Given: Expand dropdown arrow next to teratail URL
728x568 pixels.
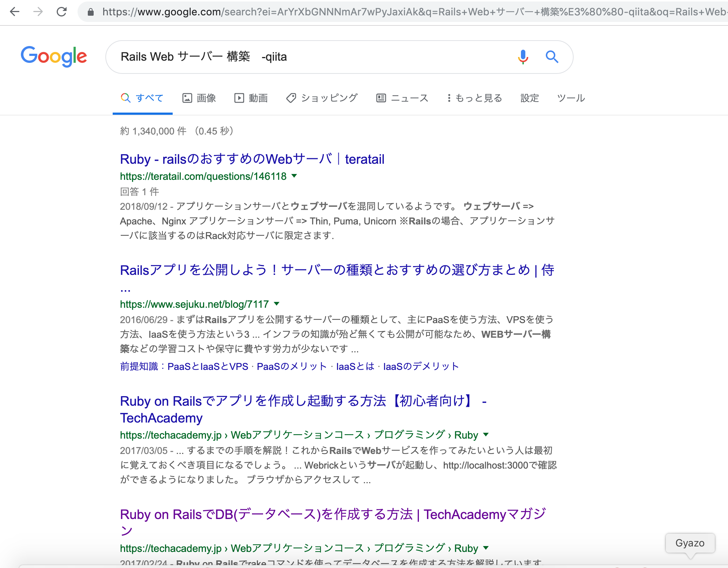Looking at the screenshot, I should 294,176.
